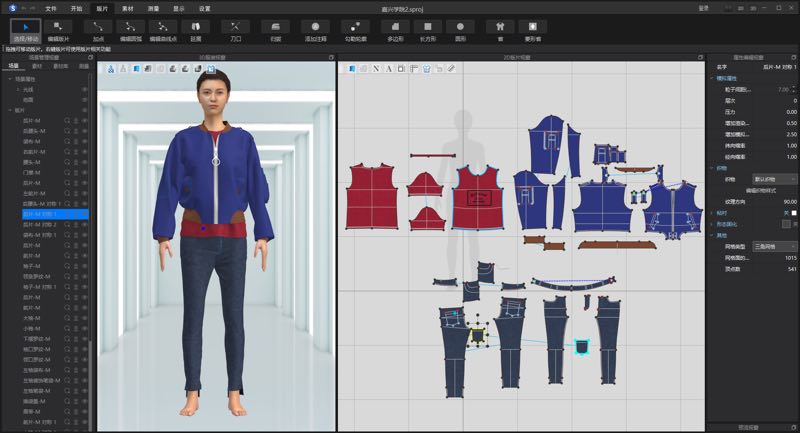Hide the 大袖-M piece
This screenshot has height=433, width=800.
pyautogui.click(x=84, y=318)
